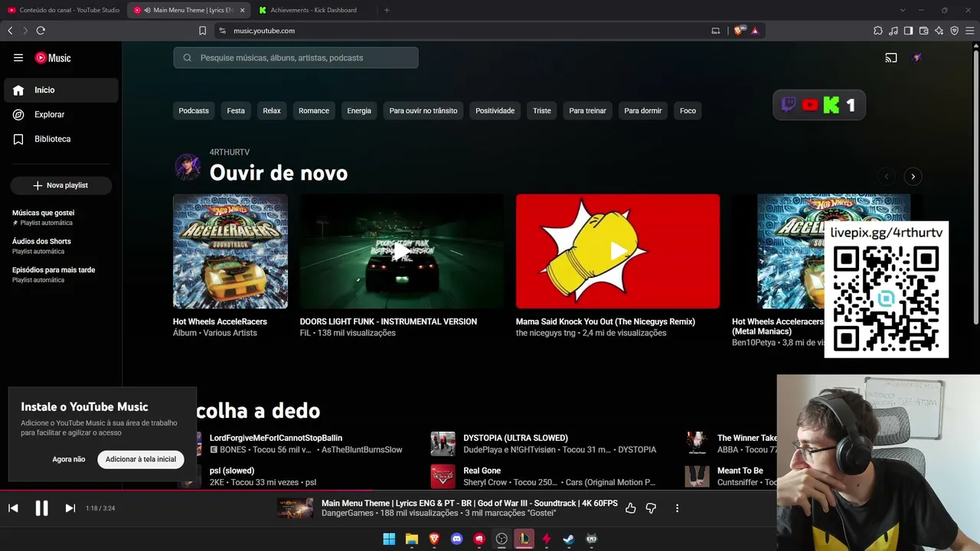The width and height of the screenshot is (980, 551).
Task: Pause the current song
Action: pyautogui.click(x=41, y=508)
